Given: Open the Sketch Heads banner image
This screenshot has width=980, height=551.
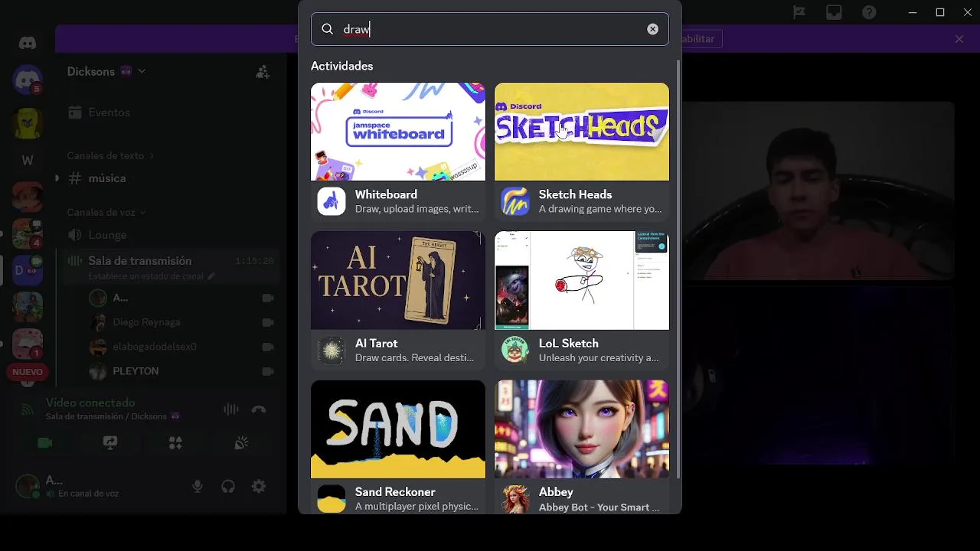Looking at the screenshot, I should tap(582, 132).
